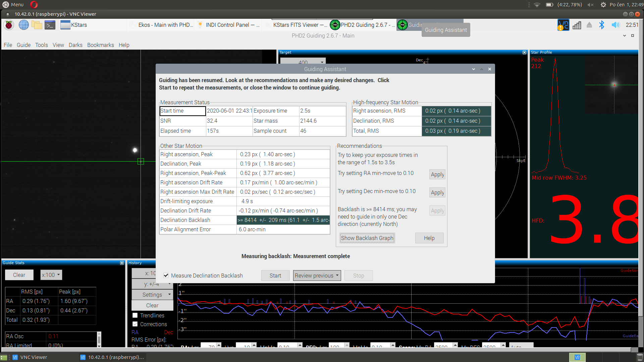Viewport: 644px width, 362px height.
Task: Open the Settings dropdown in the History panel
Action: click(x=152, y=295)
